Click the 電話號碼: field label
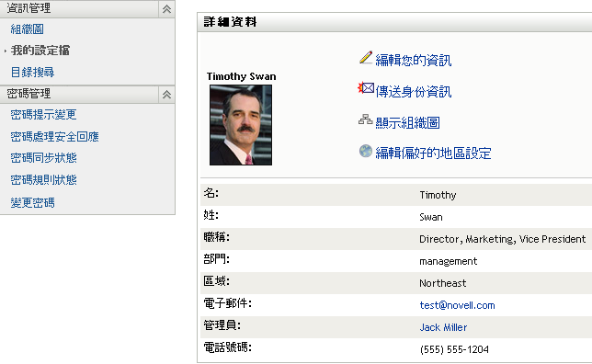This screenshot has width=592, height=364. click(227, 347)
